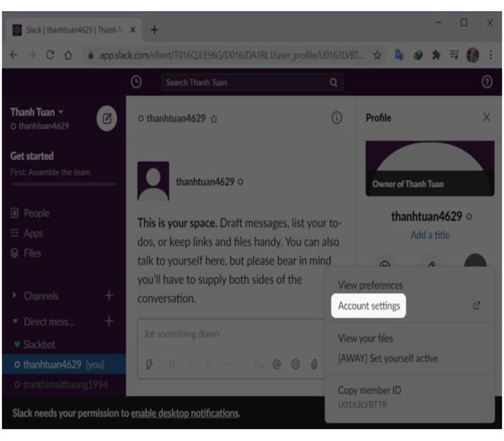Open the browser extensions puzzle icon
Image resolution: width=504 pixels, height=441 pixels.
pos(436,55)
